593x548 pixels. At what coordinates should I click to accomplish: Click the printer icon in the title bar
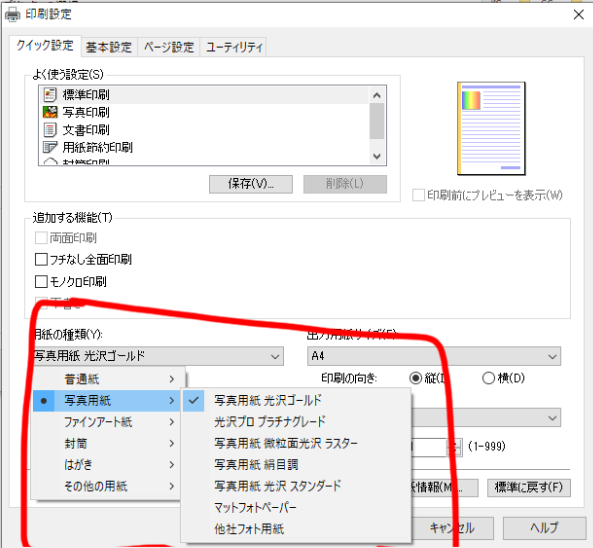coord(12,15)
